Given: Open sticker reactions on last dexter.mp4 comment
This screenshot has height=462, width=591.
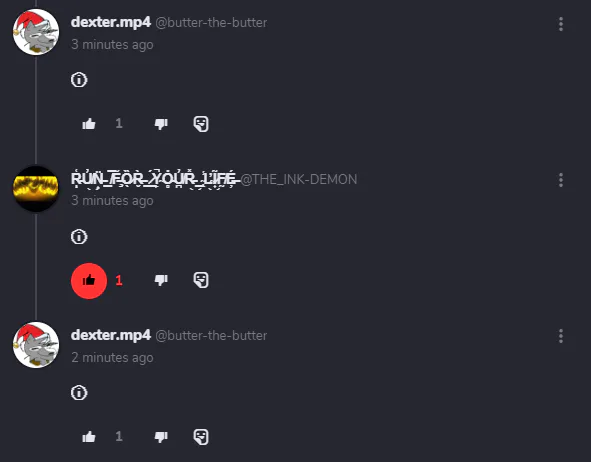Looking at the screenshot, I should click(x=201, y=437).
